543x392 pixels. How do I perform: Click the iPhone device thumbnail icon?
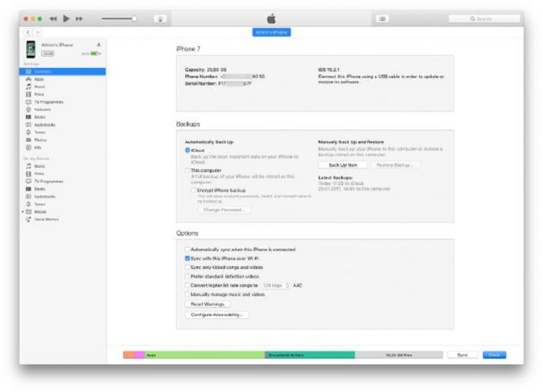coord(30,49)
